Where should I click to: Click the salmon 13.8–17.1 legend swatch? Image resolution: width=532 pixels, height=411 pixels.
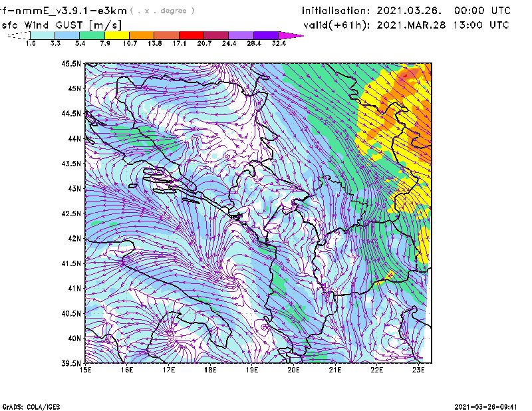[167, 35]
